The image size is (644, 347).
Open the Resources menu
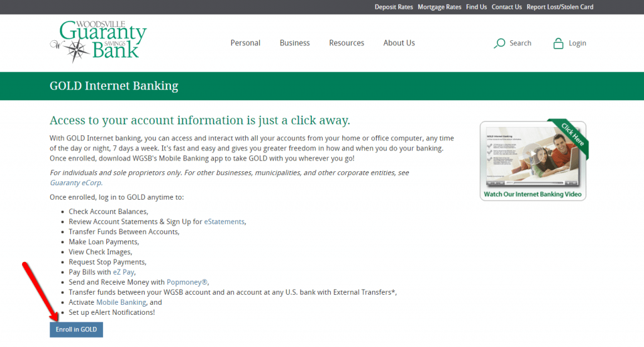[x=347, y=43]
